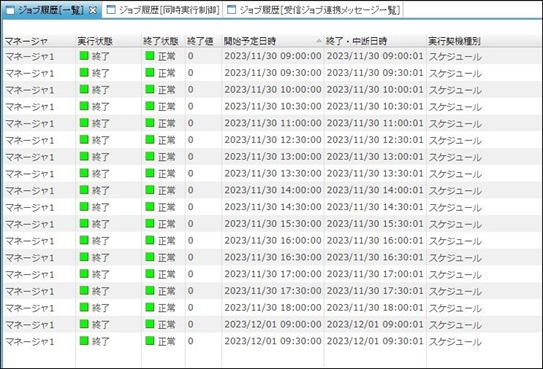Click green 正常 icon in 18:00:00 row

pos(150,307)
